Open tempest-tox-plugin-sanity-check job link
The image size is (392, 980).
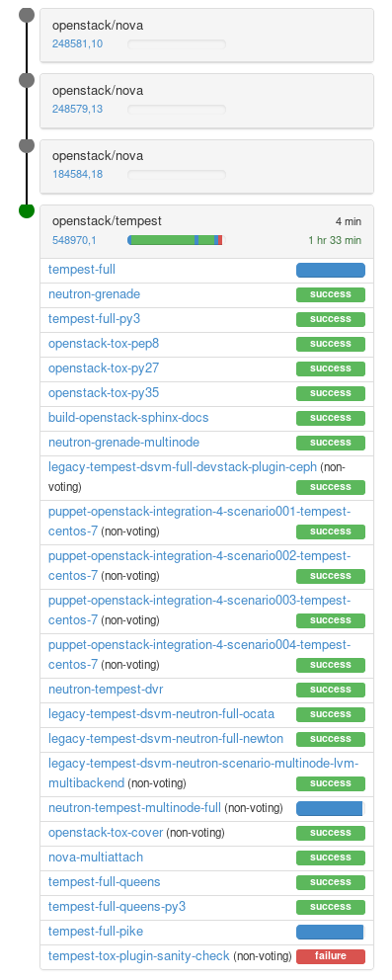[139, 955]
